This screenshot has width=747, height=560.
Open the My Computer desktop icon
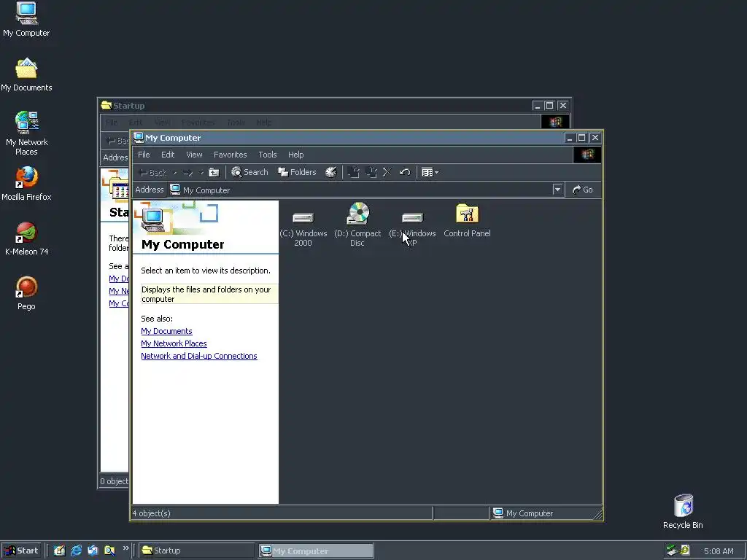coord(26,19)
